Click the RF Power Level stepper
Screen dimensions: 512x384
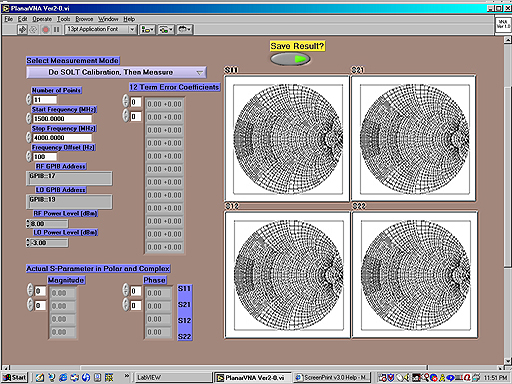point(28,224)
